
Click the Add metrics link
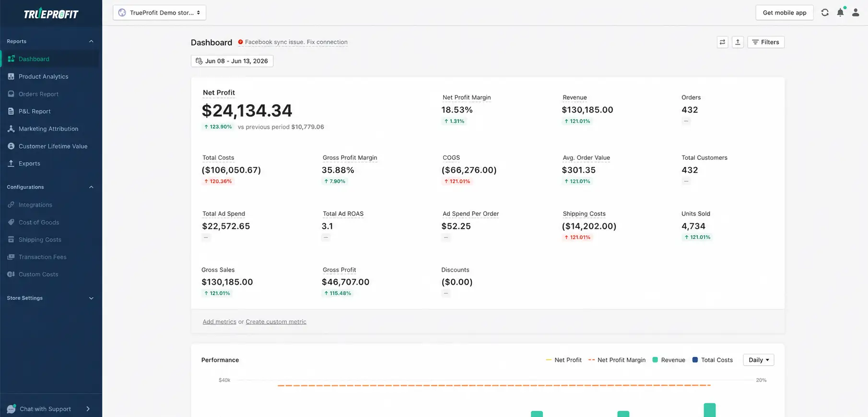[219, 322]
